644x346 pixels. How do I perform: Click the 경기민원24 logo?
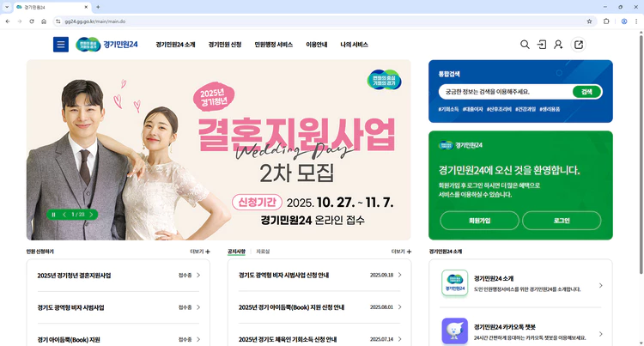pyautogui.click(x=106, y=45)
